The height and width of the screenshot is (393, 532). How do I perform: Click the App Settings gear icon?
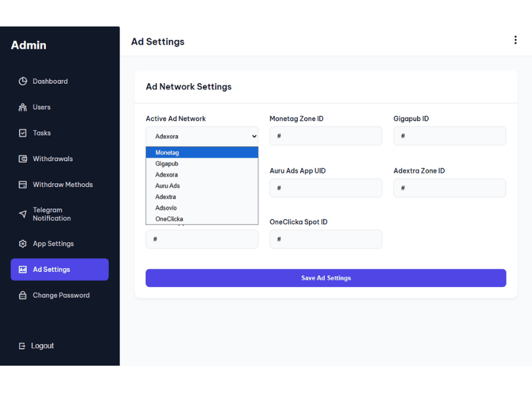tap(23, 244)
